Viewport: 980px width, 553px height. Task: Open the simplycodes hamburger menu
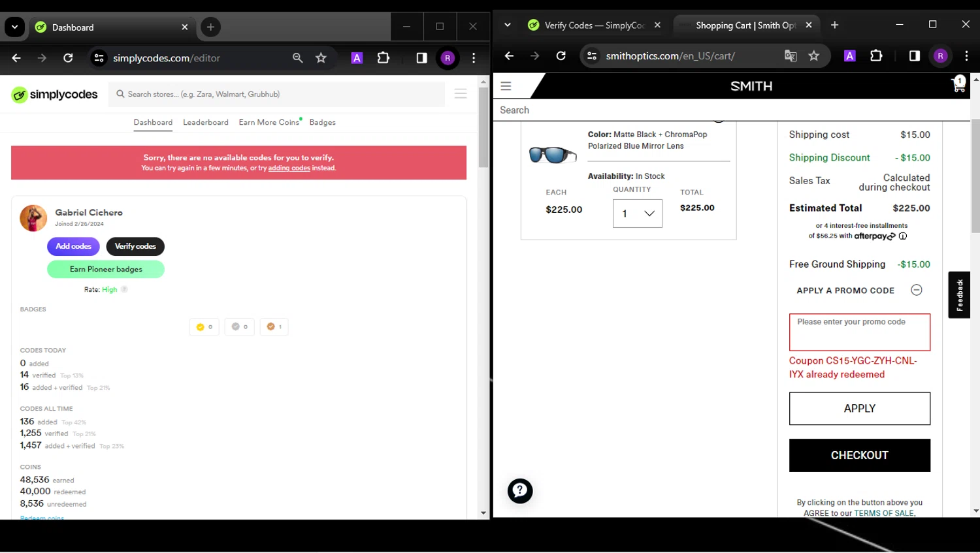tap(461, 94)
